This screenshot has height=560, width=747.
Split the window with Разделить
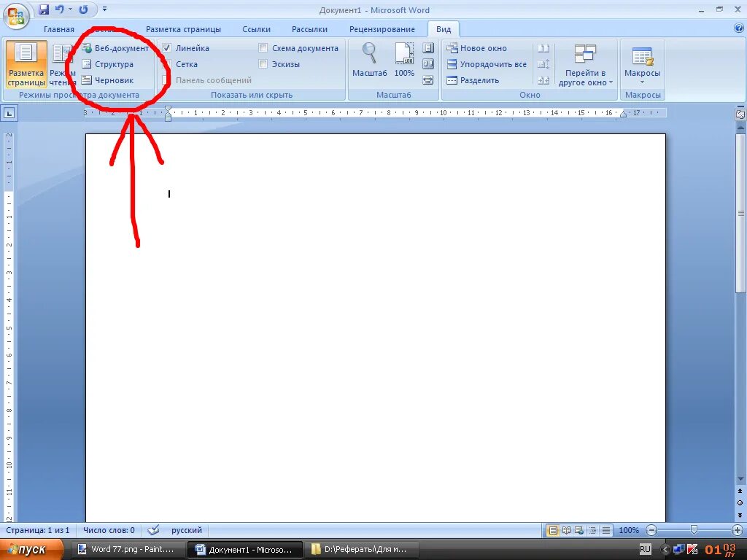(x=473, y=80)
